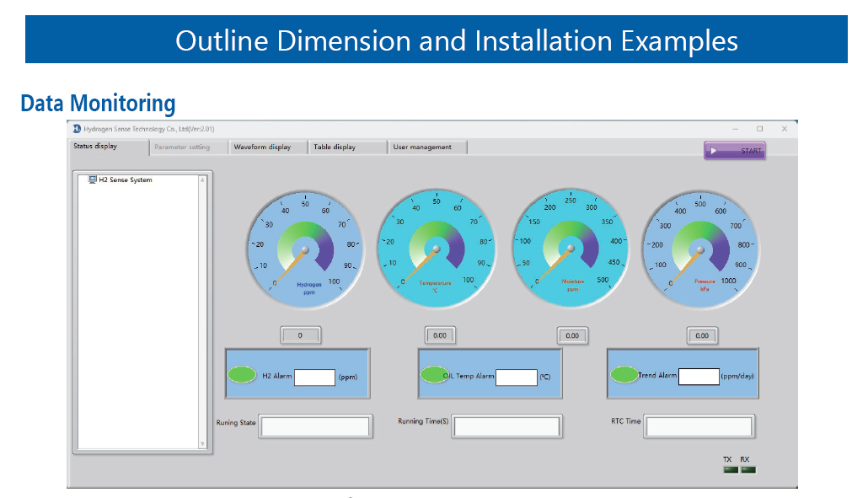Toggle the Oil Temp Alarm green indicator
868x498 pixels.
(x=434, y=375)
